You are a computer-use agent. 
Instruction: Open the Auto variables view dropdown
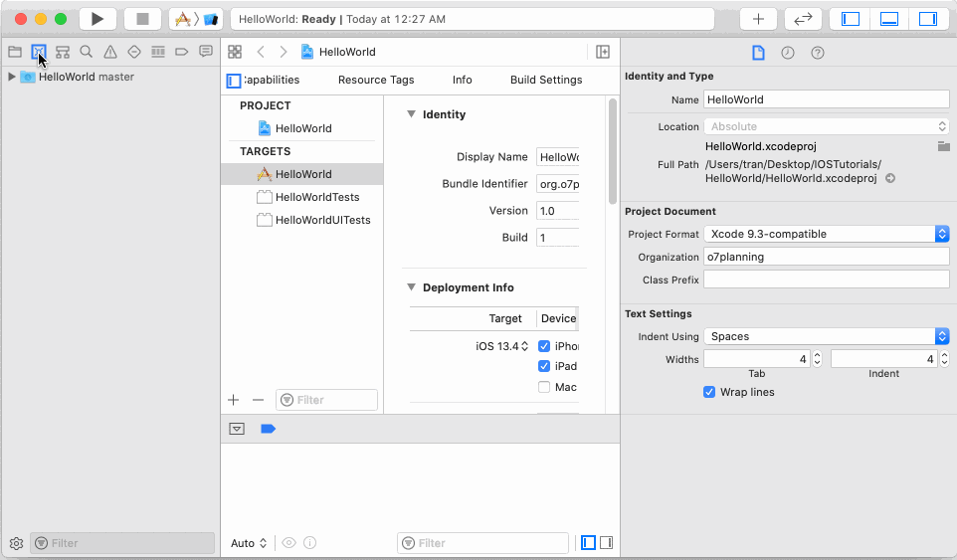tap(249, 543)
